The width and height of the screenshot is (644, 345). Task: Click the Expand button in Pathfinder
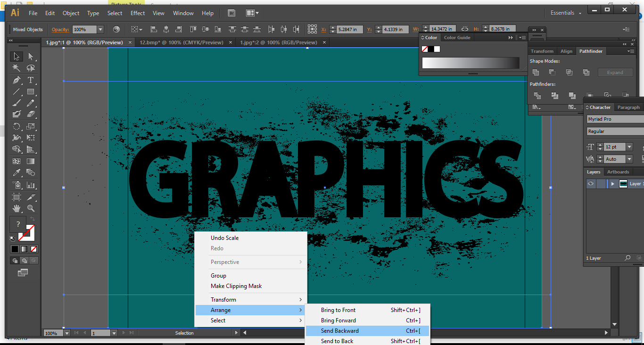pos(615,72)
